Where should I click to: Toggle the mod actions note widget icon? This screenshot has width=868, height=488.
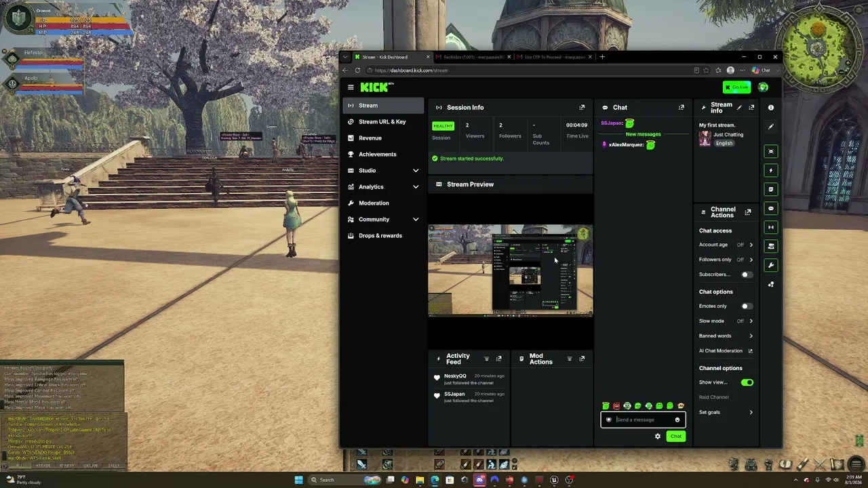pyautogui.click(x=770, y=189)
